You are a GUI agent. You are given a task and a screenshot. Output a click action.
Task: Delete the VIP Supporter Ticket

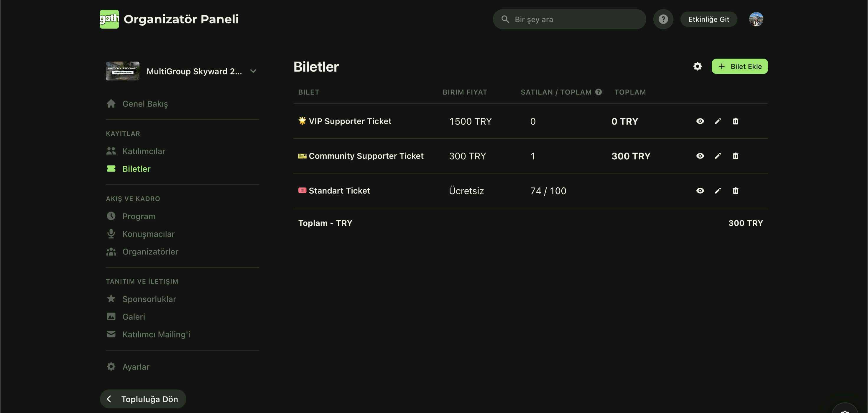click(x=735, y=121)
